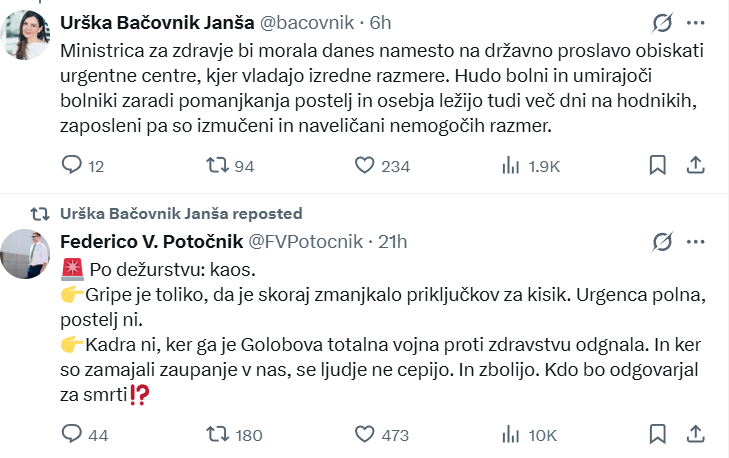Open more options menu on Urška's tweet
The width and height of the screenshot is (729, 458).
tap(698, 22)
